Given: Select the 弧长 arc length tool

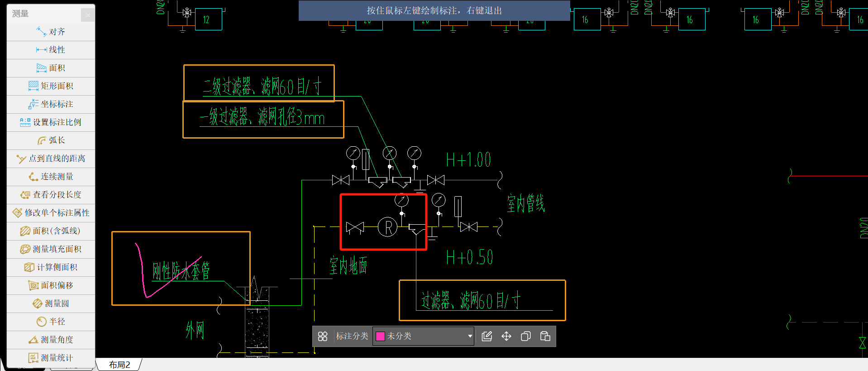Looking at the screenshot, I should pyautogui.click(x=51, y=140).
